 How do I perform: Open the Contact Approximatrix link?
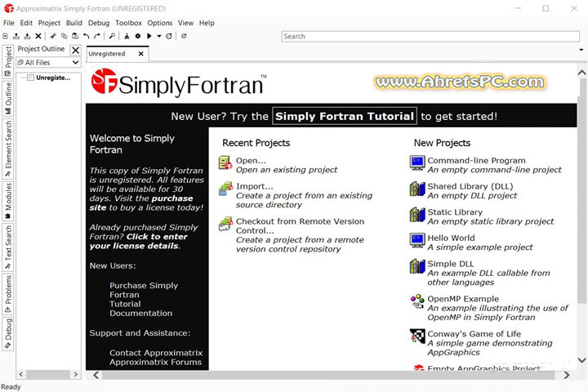tap(156, 353)
